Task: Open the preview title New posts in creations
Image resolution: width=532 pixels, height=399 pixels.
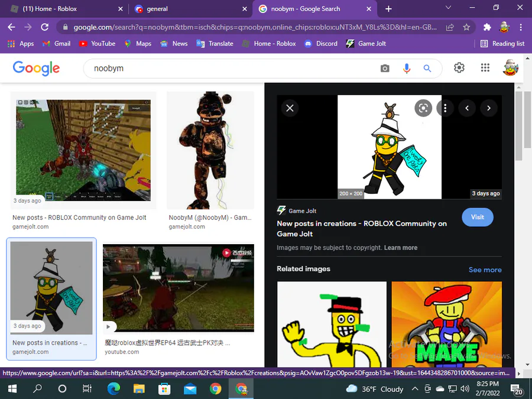Action: click(362, 229)
